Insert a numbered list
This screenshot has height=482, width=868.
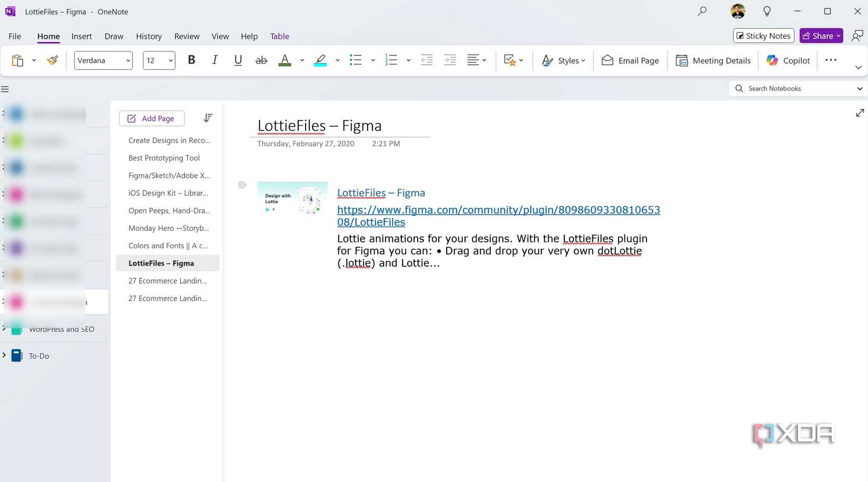pos(391,60)
